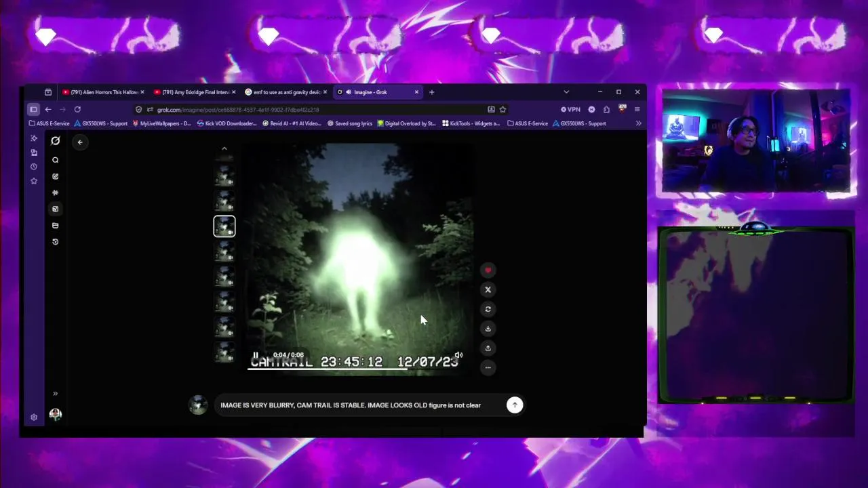The height and width of the screenshot is (488, 868).
Task: Open the more options ellipsis menu beside the video
Action: click(x=488, y=367)
